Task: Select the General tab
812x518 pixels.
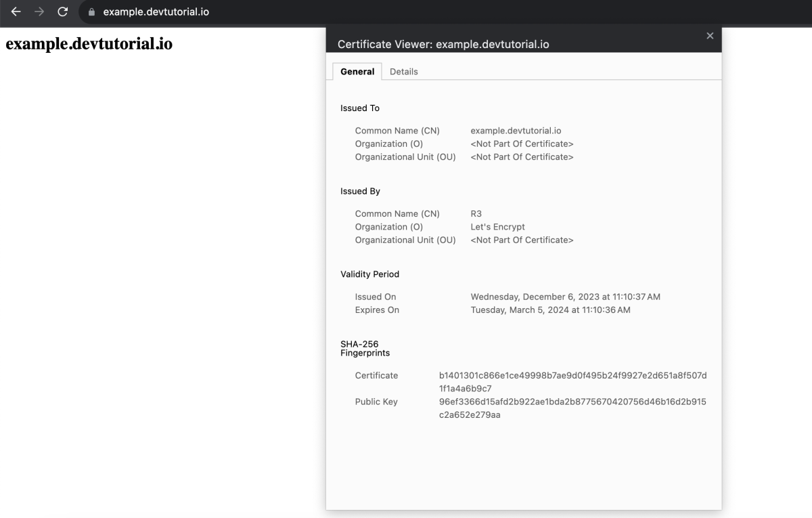Action: tap(357, 72)
